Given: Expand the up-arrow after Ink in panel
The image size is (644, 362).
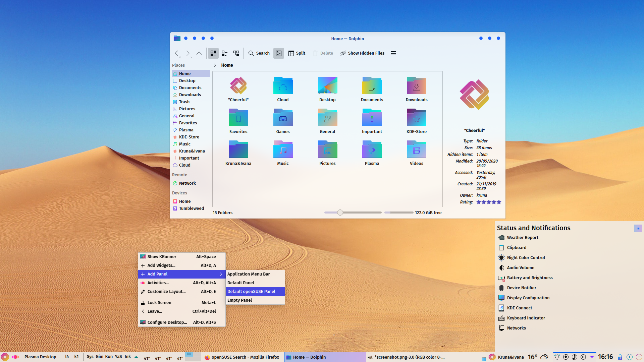Looking at the screenshot, I should click(x=136, y=357).
